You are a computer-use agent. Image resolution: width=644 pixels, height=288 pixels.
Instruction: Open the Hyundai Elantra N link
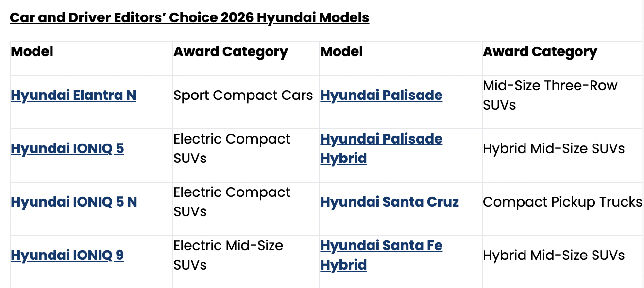coord(73,95)
